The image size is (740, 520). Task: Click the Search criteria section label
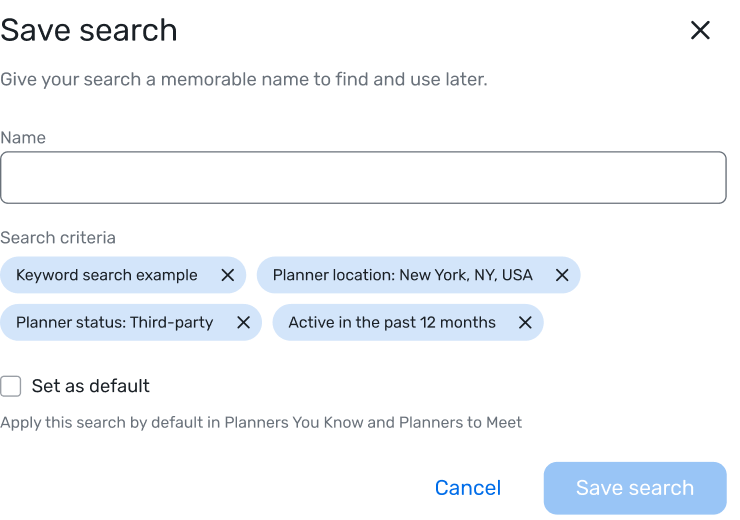click(58, 238)
